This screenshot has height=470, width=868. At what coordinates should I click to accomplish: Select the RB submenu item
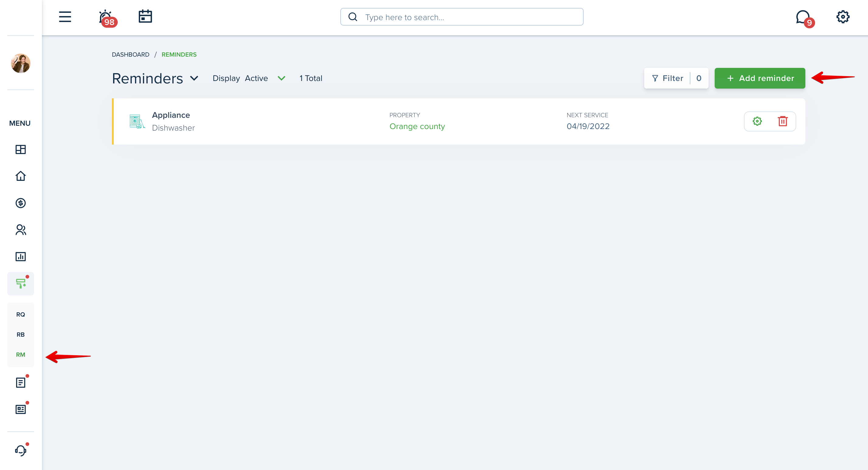(21, 335)
